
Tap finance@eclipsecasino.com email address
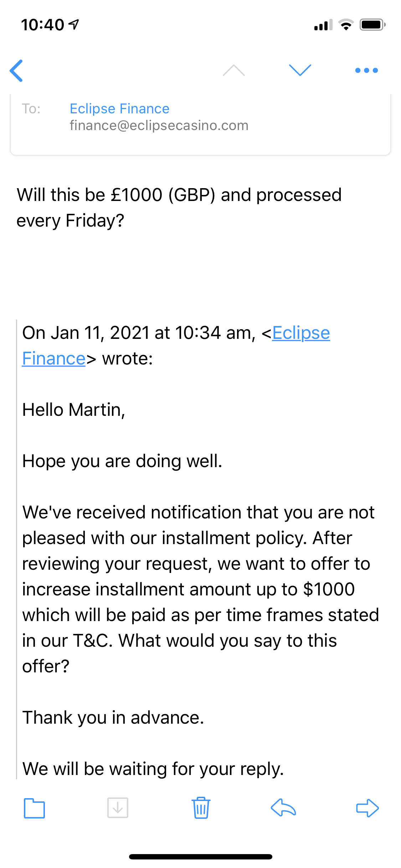(x=159, y=125)
